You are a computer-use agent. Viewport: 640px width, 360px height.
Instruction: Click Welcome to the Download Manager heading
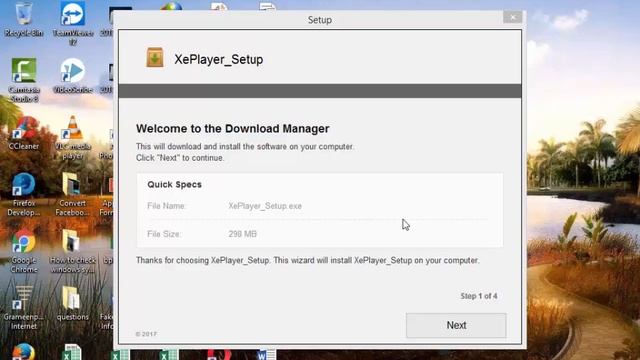click(x=233, y=129)
